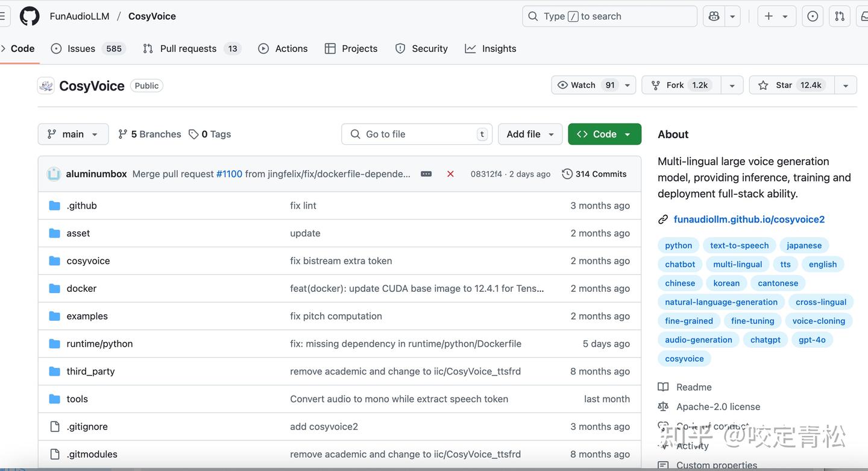The image size is (868, 471).
Task: Expand the commit message ellipsis icon
Action: coord(426,174)
